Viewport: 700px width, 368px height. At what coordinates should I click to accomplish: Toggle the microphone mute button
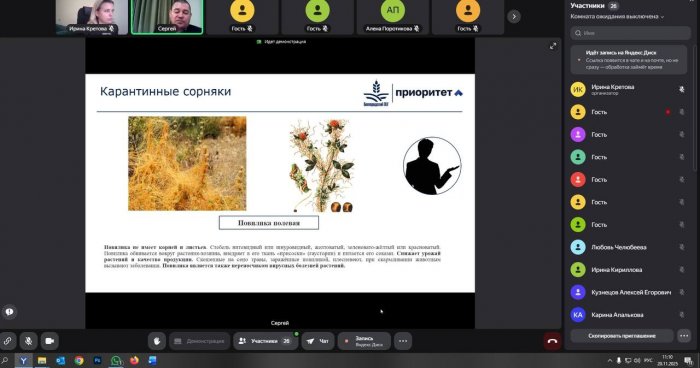(28, 341)
